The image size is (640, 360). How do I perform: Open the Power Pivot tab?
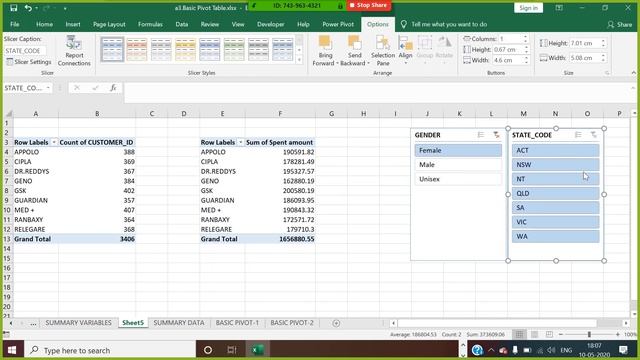[338, 24]
